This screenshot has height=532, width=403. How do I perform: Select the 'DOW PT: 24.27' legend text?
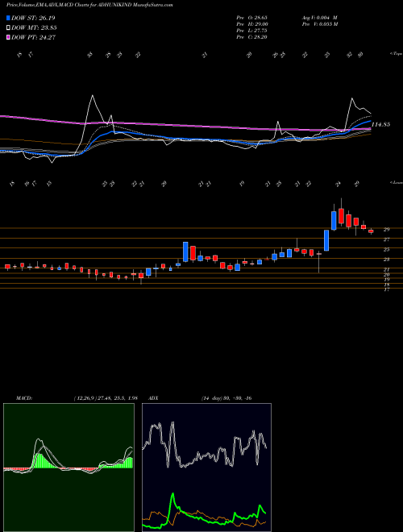click(x=33, y=38)
